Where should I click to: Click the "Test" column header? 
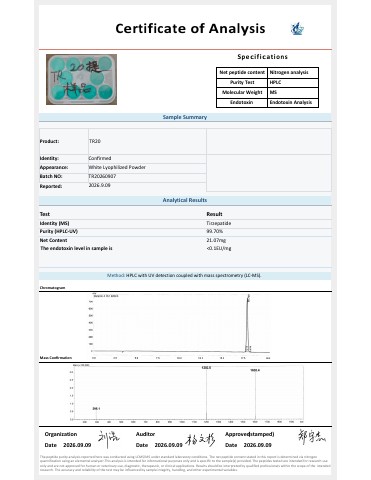click(x=45, y=214)
